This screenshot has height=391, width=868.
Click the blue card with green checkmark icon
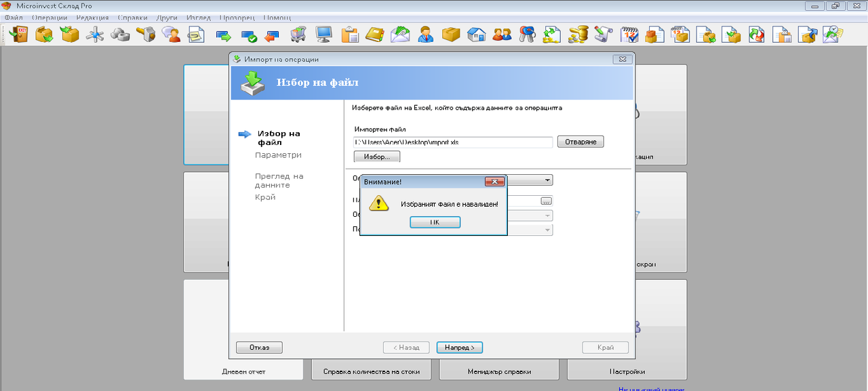point(248,35)
